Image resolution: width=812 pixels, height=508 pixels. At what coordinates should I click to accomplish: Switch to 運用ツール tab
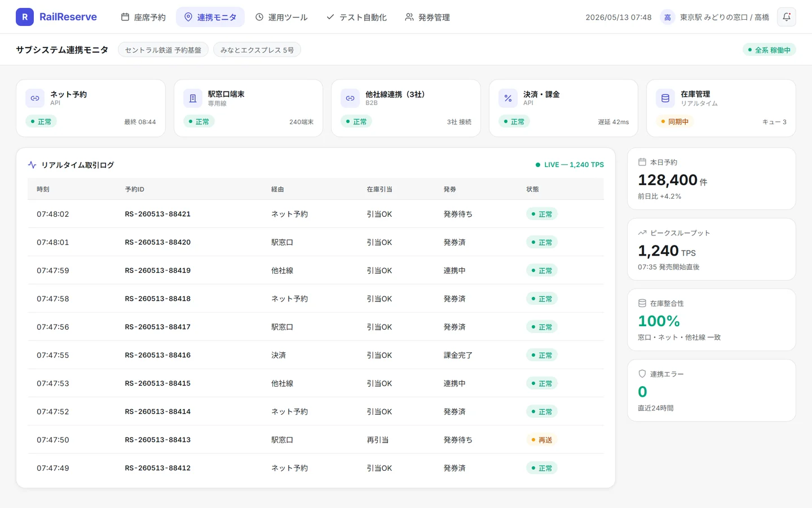[x=281, y=17]
